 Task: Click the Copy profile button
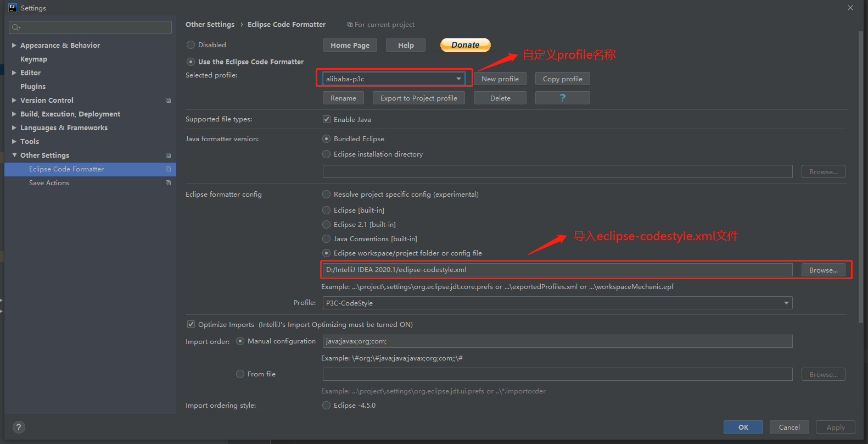point(563,79)
